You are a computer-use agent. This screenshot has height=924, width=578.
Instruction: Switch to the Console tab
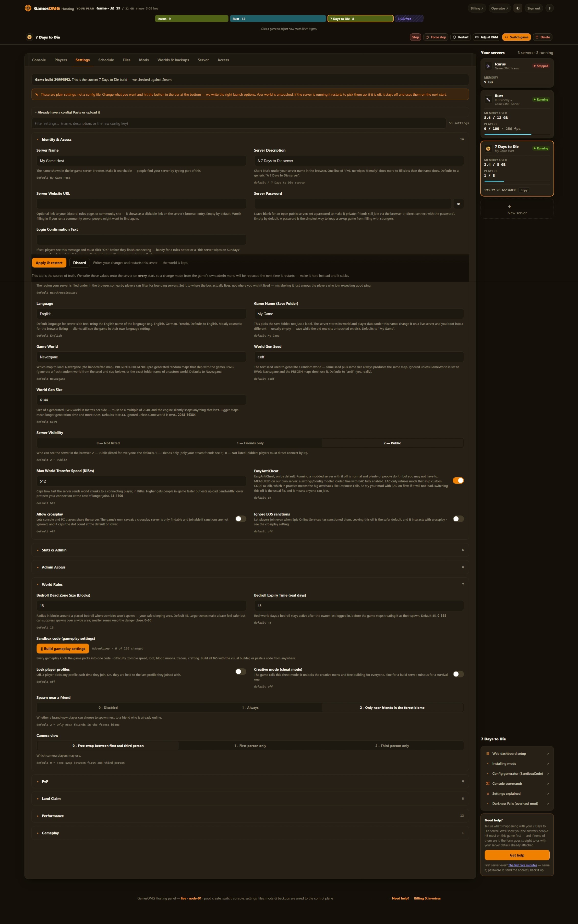pyautogui.click(x=39, y=60)
